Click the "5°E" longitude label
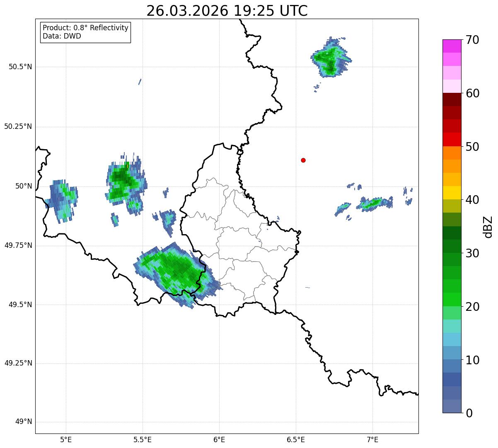This screenshot has height=448, width=498. click(66, 439)
